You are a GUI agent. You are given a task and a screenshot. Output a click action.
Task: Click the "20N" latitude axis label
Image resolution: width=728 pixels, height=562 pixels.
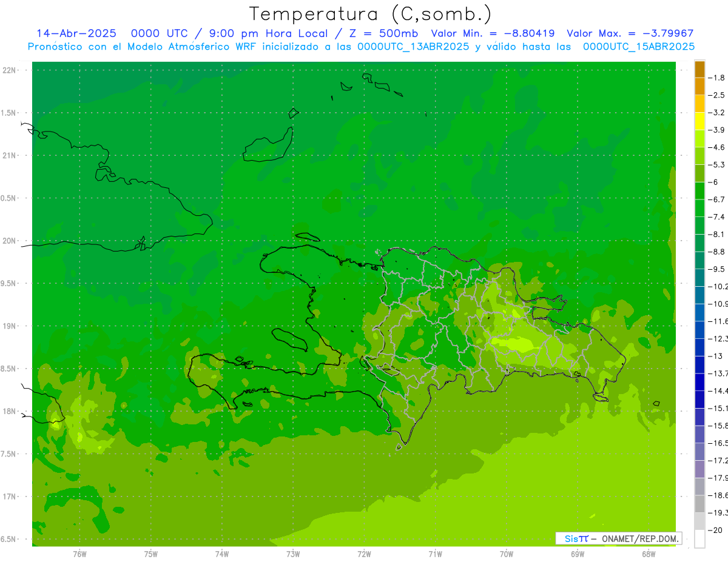coord(10,241)
